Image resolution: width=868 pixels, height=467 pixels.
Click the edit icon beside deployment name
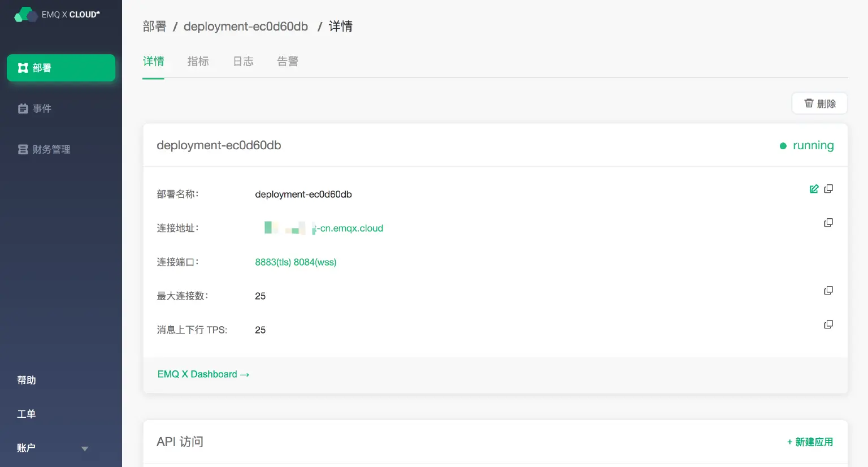pos(814,189)
